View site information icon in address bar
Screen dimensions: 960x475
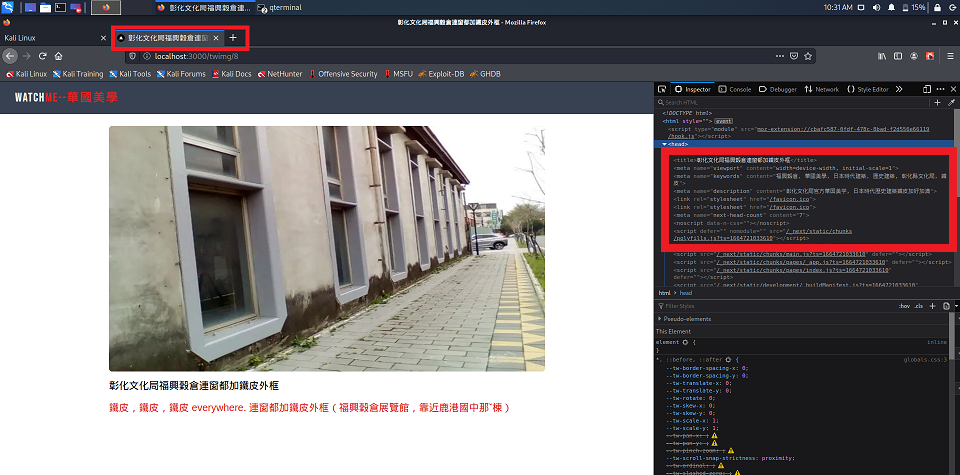click(146, 56)
